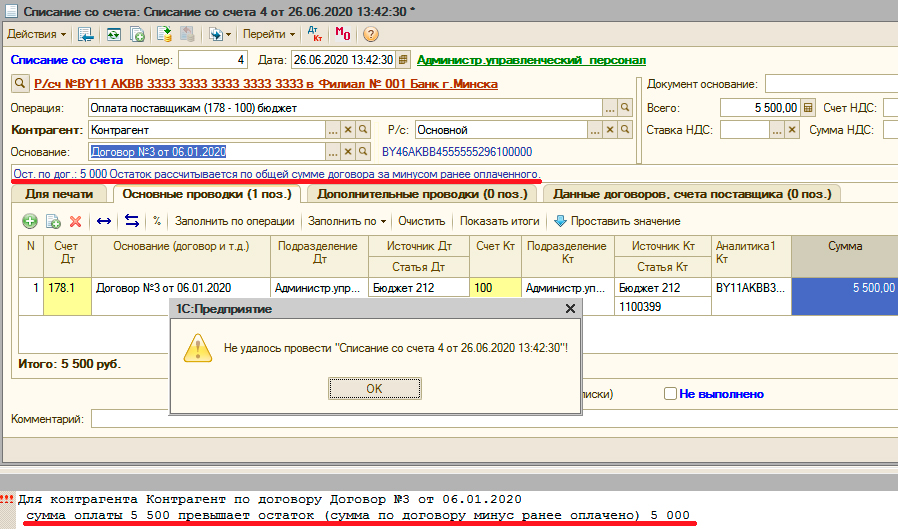Expand the Заполнить по dropdown

[x=347, y=221]
